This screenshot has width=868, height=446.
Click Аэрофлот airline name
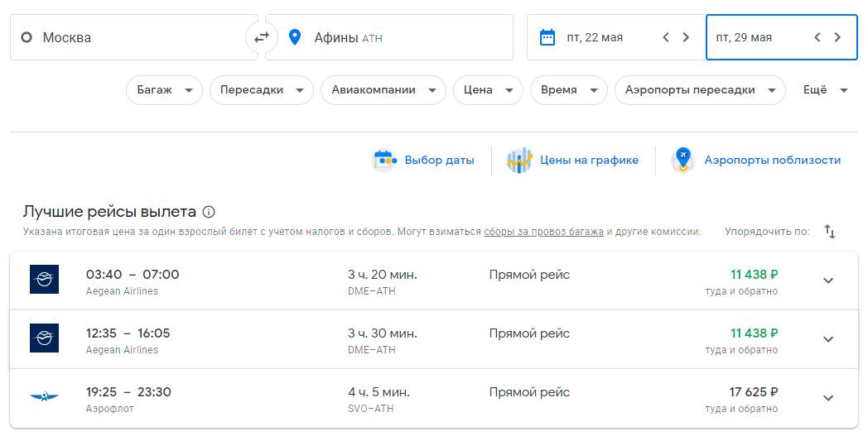pos(109,409)
